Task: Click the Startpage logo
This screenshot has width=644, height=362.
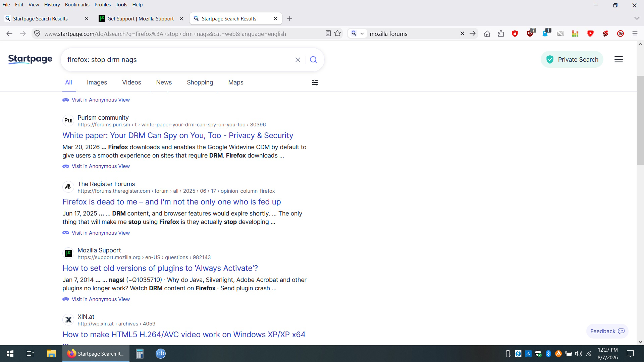Action: (30, 59)
